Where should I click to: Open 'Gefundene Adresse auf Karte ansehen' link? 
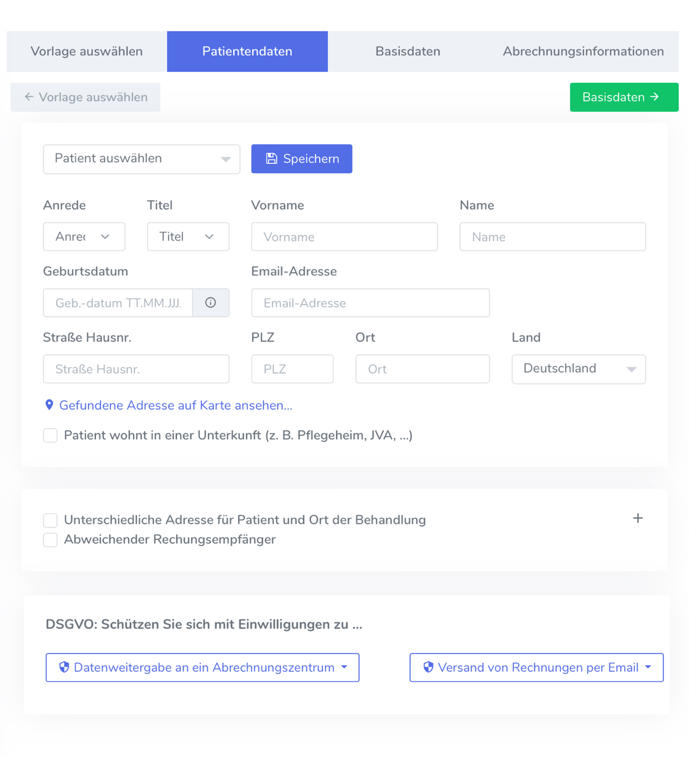tap(176, 405)
